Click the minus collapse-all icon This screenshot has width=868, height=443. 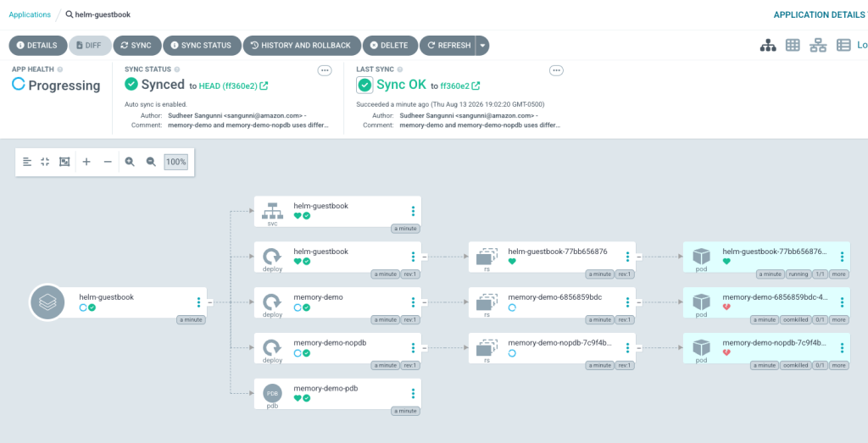coord(108,162)
